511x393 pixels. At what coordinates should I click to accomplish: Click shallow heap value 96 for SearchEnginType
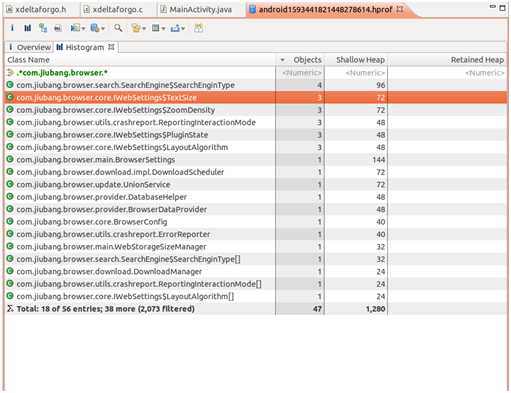381,85
